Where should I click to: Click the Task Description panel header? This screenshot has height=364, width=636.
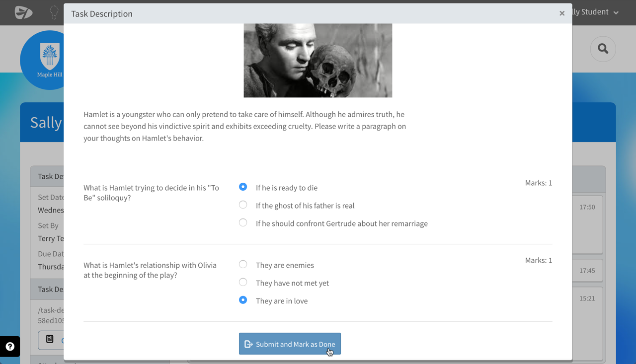pyautogui.click(x=102, y=13)
